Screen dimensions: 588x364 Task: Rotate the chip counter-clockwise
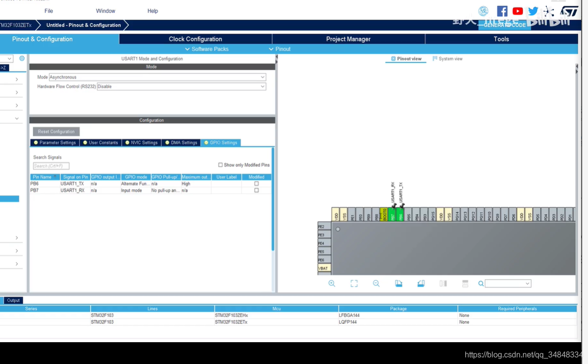coord(421,284)
